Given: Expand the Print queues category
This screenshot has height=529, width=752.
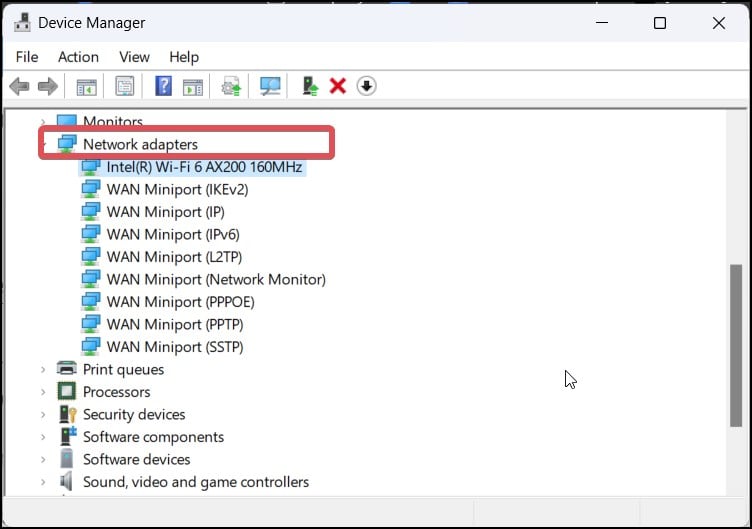Looking at the screenshot, I should coord(43,369).
